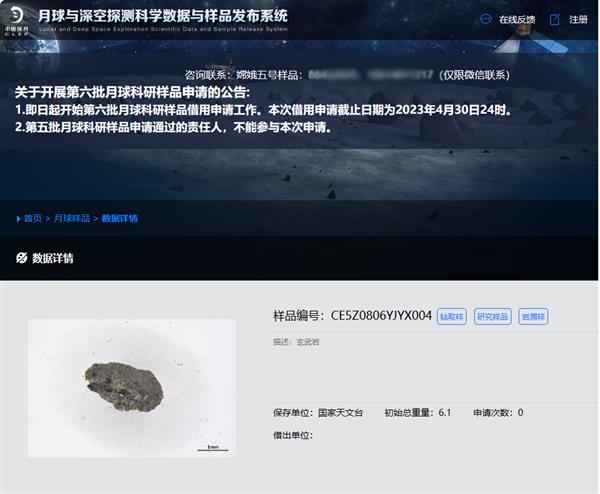This screenshot has height=494, width=600.
Task: Select the 数据详情 breadcrumb item
Action: 119,218
